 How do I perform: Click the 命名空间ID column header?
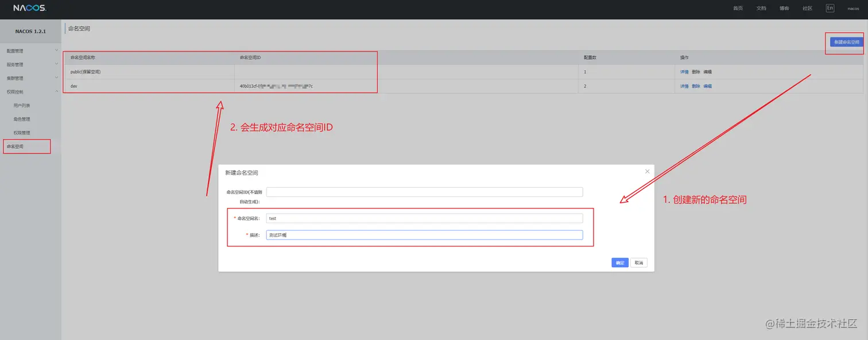click(250, 57)
